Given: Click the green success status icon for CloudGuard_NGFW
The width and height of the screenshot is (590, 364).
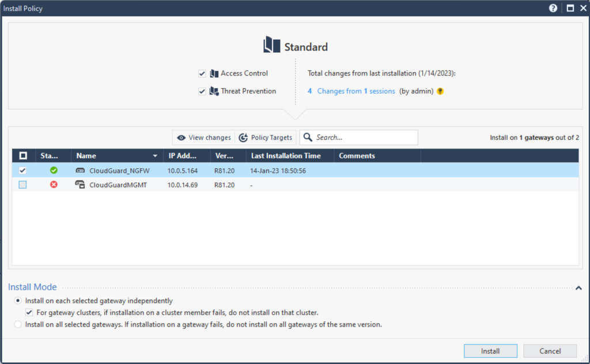Looking at the screenshot, I should coord(53,170).
